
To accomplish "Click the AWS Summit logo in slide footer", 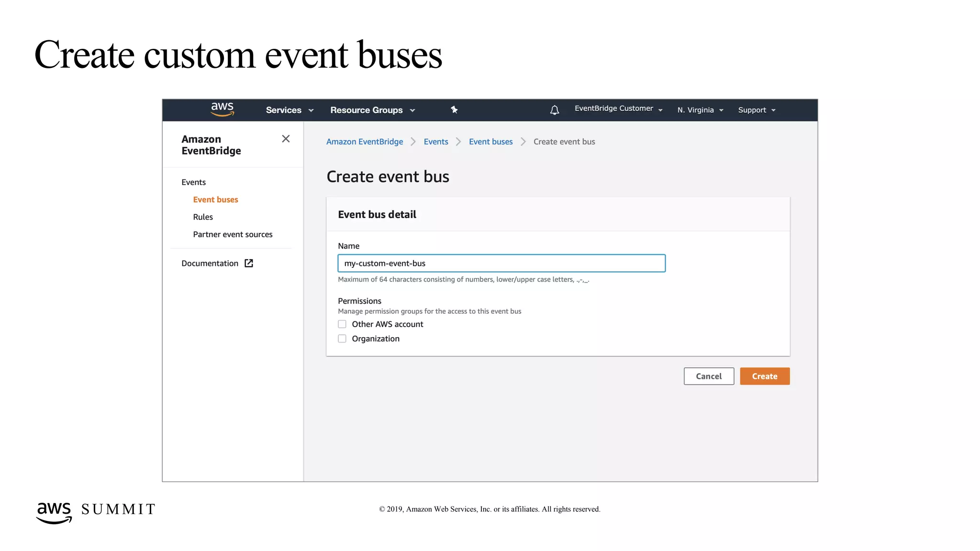I will click(x=96, y=512).
